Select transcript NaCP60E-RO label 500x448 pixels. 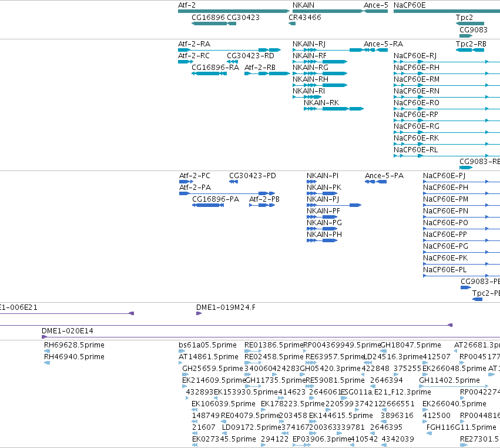[417, 103]
